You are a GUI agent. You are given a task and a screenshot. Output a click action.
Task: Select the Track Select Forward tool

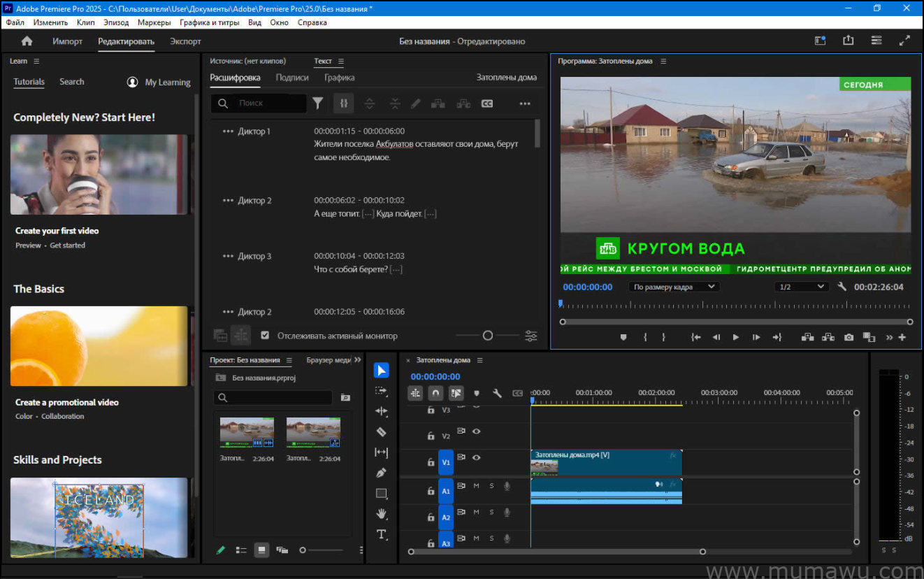coord(381,391)
